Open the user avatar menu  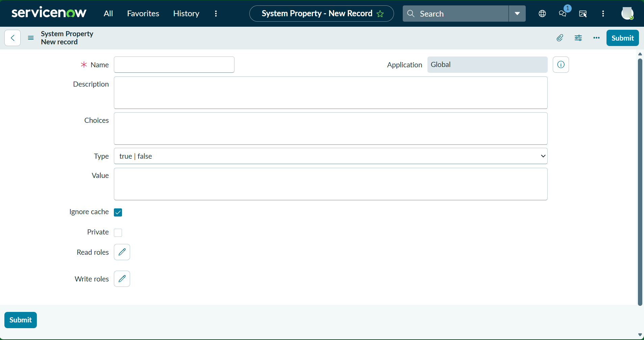(x=627, y=14)
